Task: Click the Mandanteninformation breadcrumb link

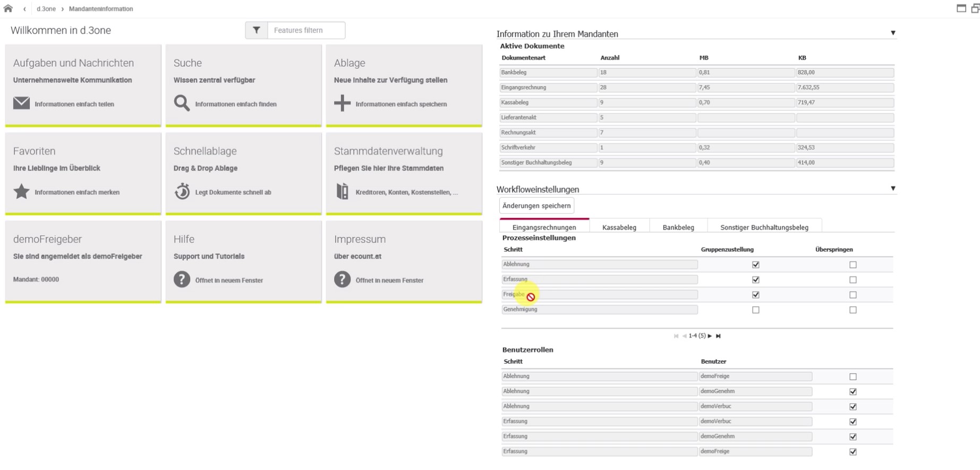Action: 101,9
